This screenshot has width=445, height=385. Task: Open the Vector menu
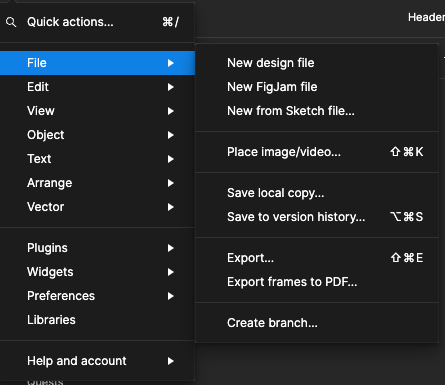point(97,207)
